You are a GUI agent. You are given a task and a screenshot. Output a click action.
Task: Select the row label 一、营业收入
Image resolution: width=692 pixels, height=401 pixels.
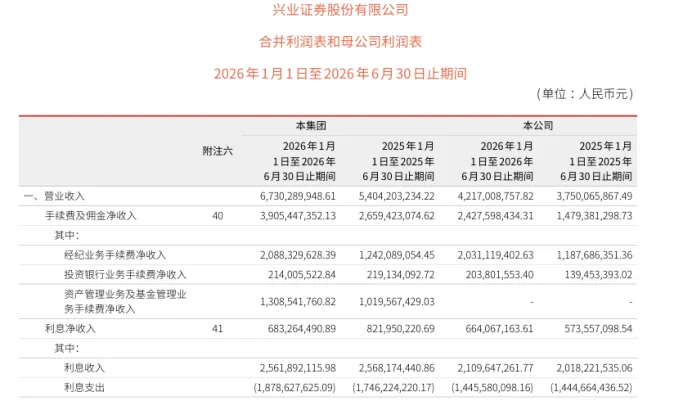(x=54, y=196)
